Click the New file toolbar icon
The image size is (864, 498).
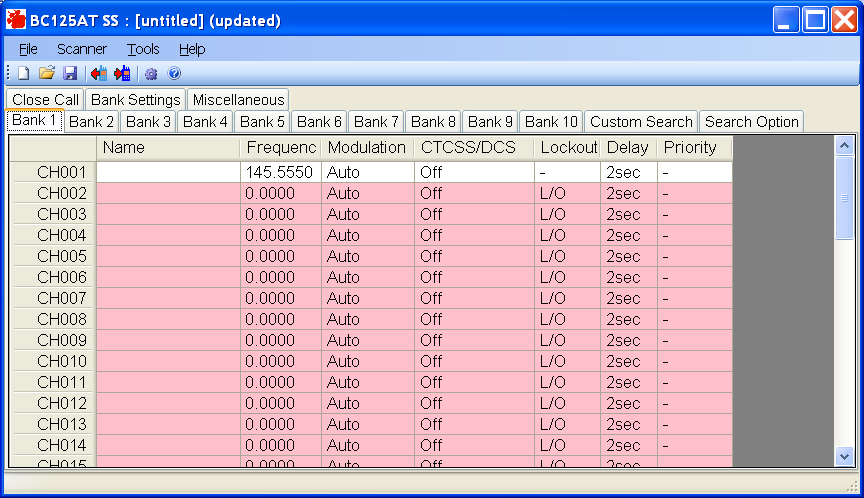point(24,73)
